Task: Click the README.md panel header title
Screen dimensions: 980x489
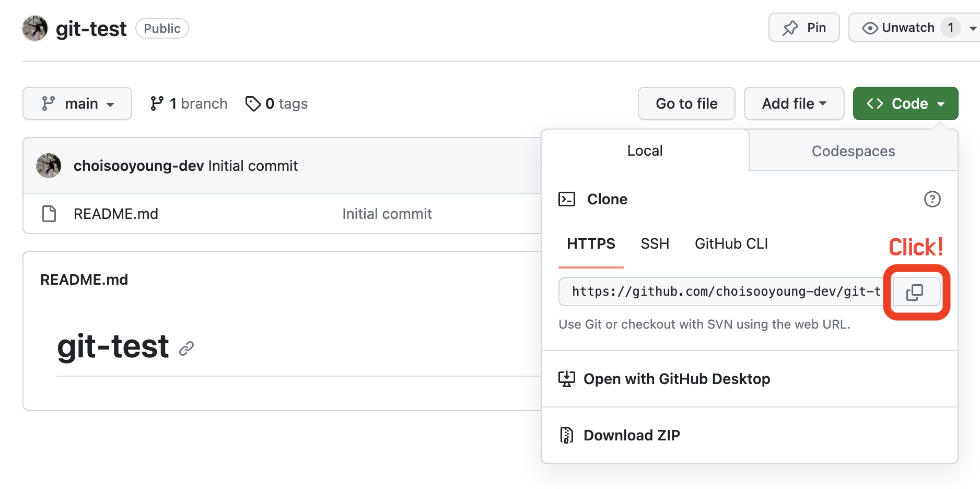Action: tap(84, 280)
